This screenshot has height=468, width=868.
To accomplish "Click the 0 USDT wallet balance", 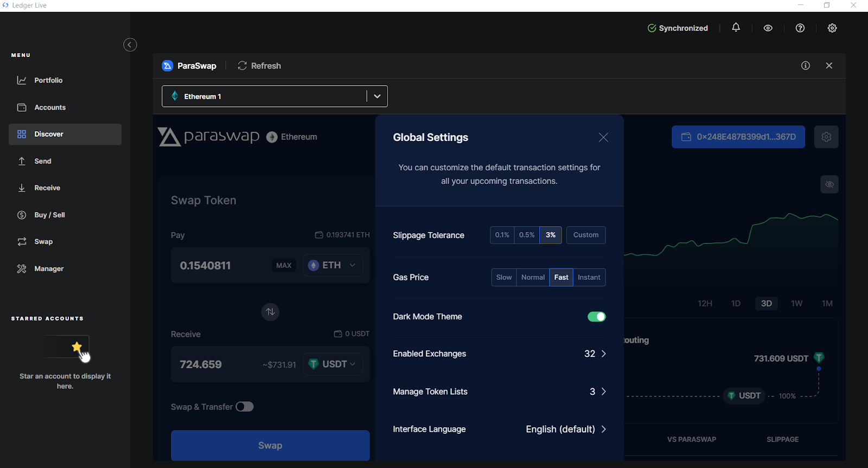I will coord(352,334).
